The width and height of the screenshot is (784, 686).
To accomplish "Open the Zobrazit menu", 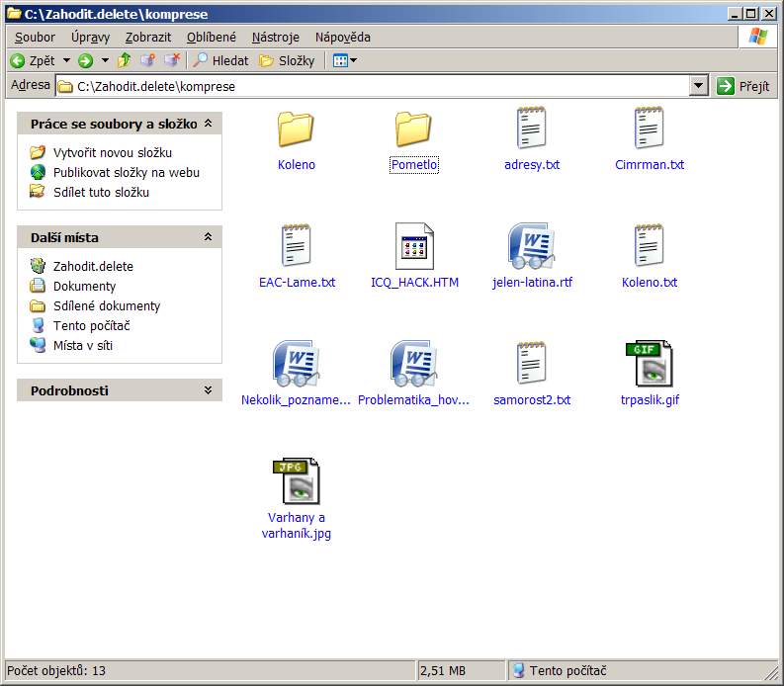I will [x=148, y=37].
